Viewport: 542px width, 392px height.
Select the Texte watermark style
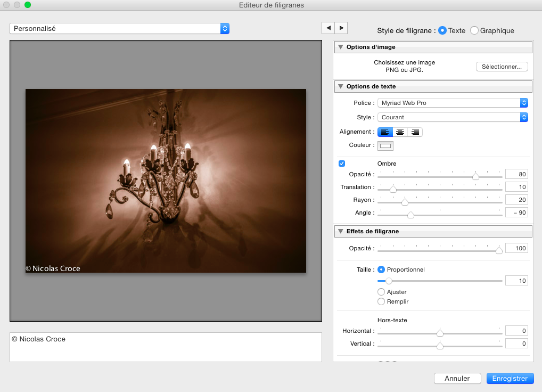point(442,30)
